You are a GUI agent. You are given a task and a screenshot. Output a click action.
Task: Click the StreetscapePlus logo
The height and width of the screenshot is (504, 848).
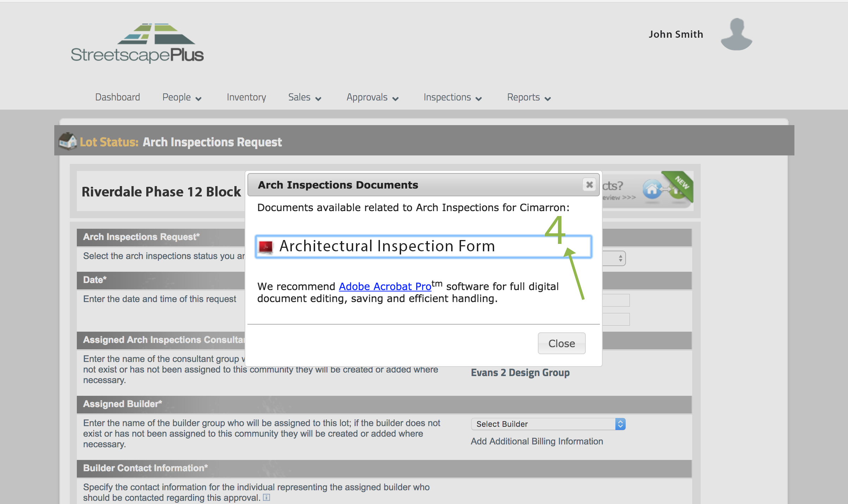click(137, 44)
